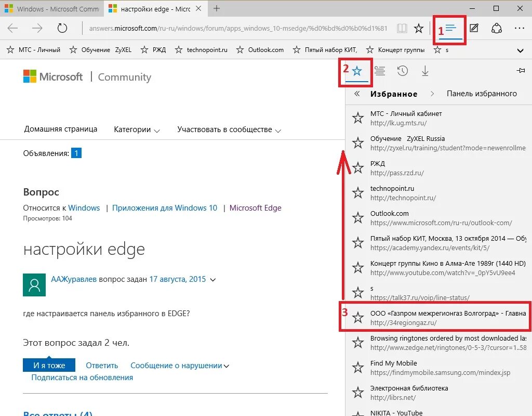Open the Hub panel icon

click(x=451, y=29)
